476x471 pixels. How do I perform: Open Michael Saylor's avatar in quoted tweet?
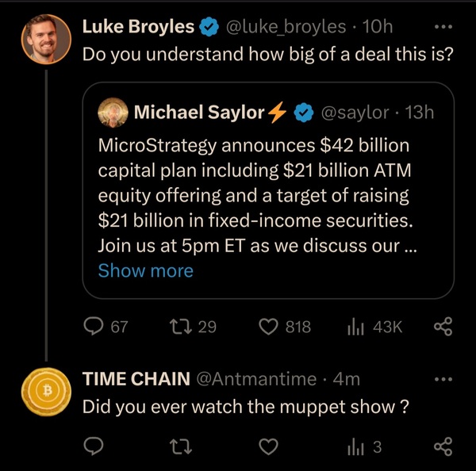113,113
